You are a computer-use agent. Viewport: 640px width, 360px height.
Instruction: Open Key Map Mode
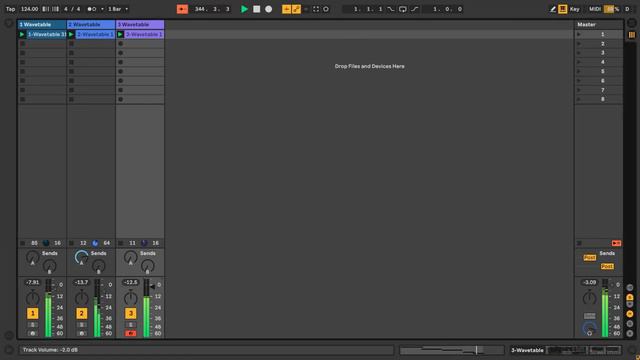click(x=574, y=9)
